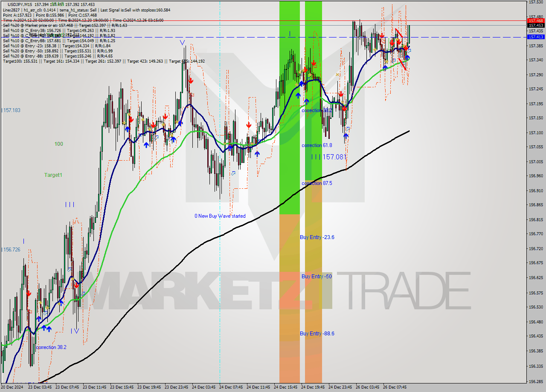Click 'correction 38.2' label above 'correction 61.8'
This screenshot has height=392, width=546.
point(317,110)
